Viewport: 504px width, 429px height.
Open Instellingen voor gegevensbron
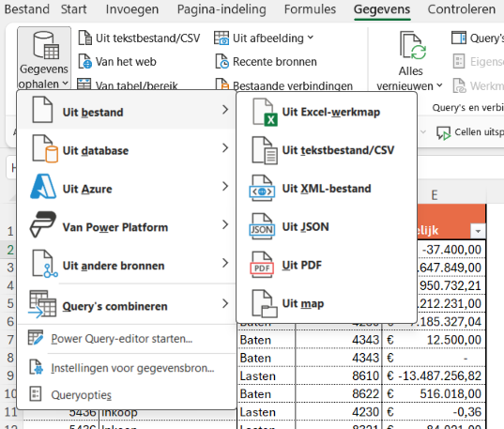coord(127,368)
